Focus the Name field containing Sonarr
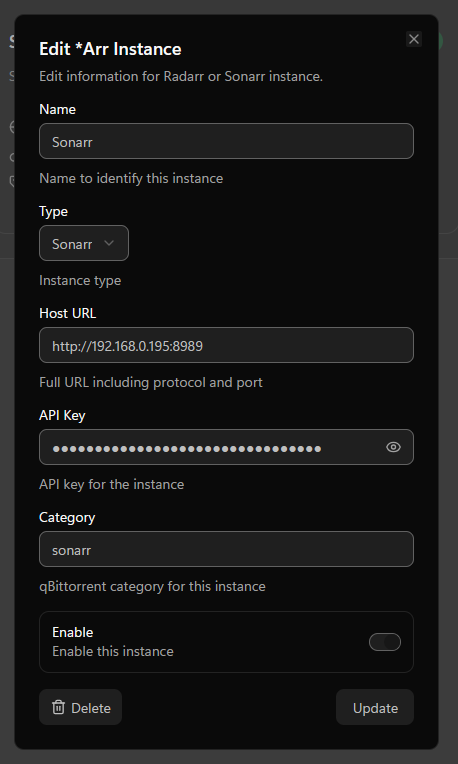The image size is (458, 764). (227, 141)
